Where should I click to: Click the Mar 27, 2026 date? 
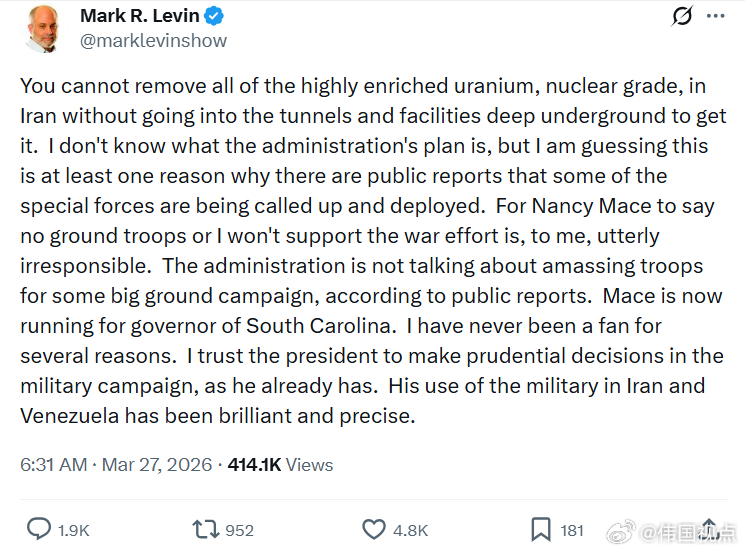pyautogui.click(x=155, y=465)
